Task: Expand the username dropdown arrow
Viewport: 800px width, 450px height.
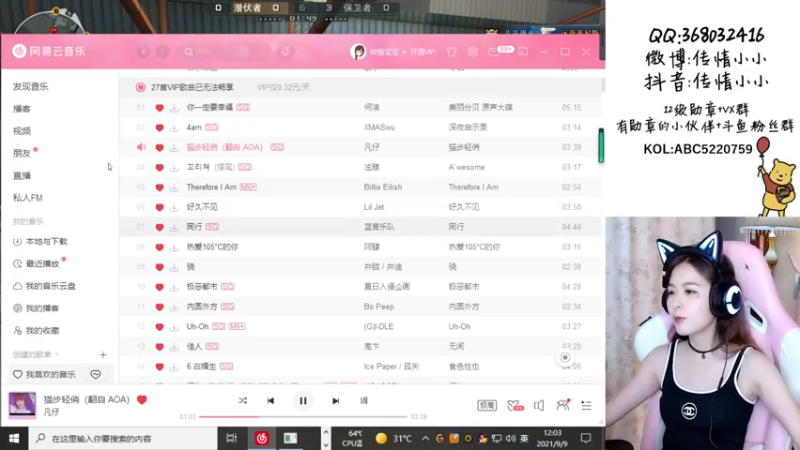Action: (x=404, y=52)
